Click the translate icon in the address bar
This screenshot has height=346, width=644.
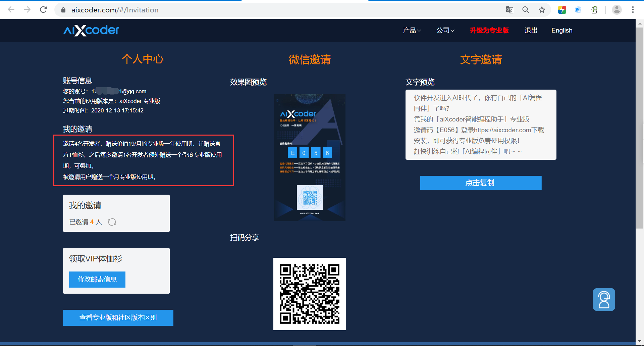click(509, 10)
